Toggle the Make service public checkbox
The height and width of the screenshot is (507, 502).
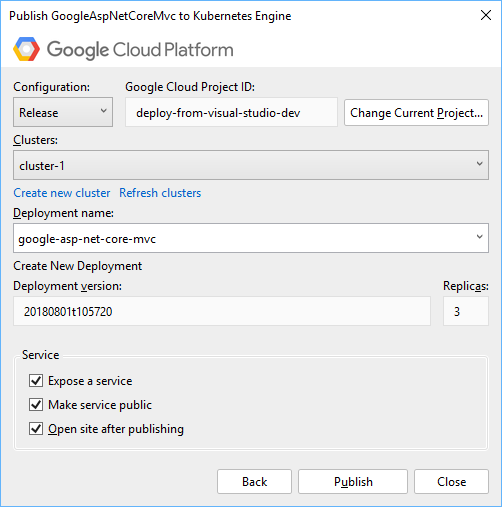tap(36, 404)
